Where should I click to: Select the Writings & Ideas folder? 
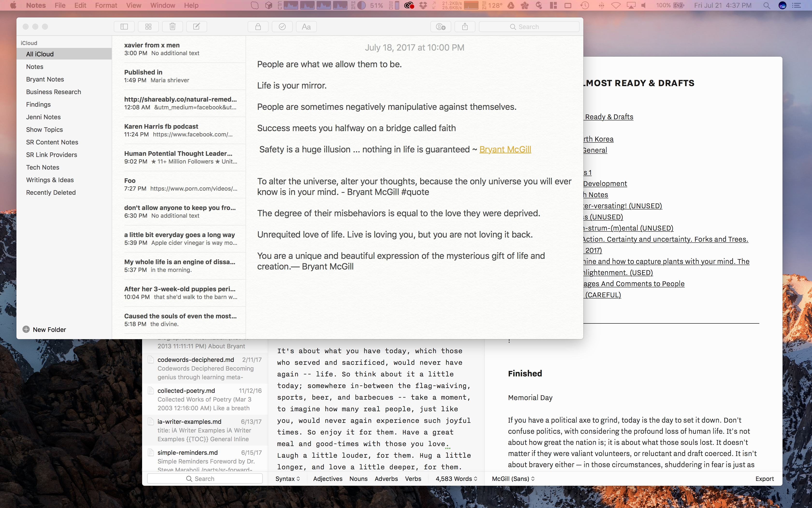pos(64,180)
